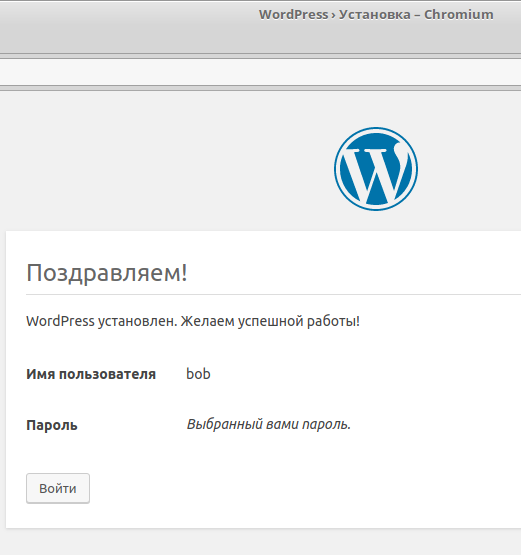Click the Имя пользователя label
This screenshot has width=521, height=555.
[x=91, y=374]
